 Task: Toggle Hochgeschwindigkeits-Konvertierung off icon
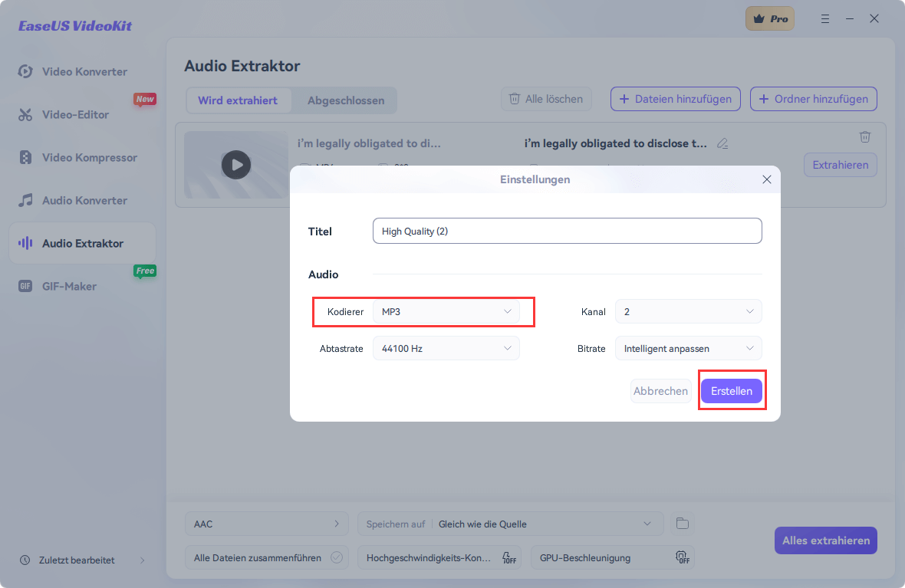(x=509, y=557)
